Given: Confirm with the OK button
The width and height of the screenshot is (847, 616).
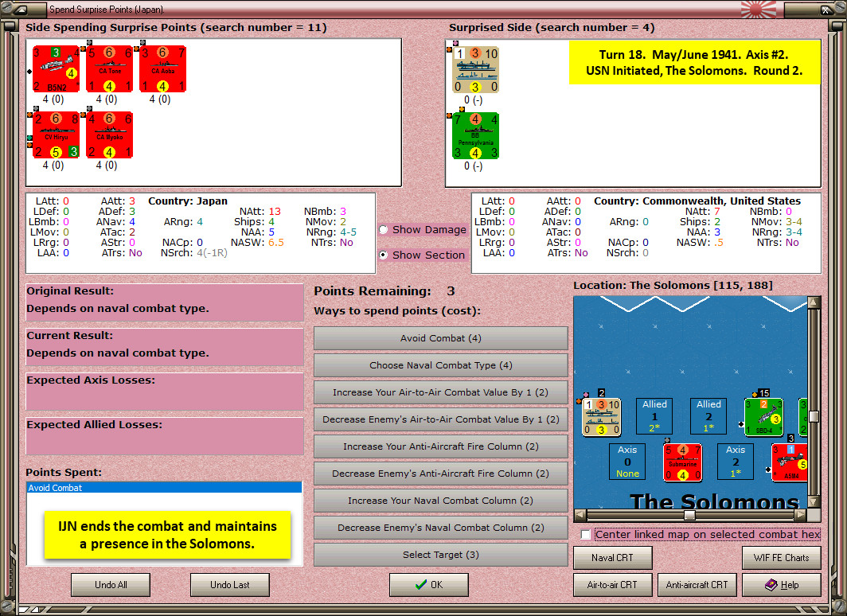Looking at the screenshot, I should [429, 585].
